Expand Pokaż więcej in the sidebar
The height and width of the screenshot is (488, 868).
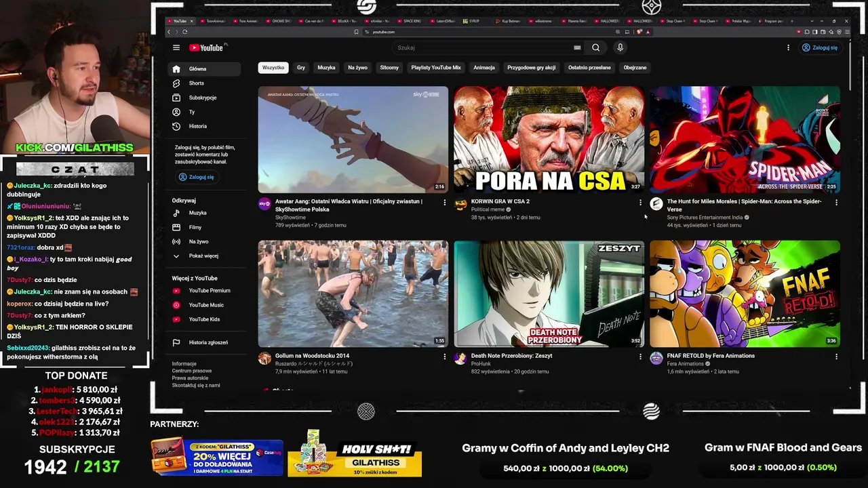pyautogui.click(x=204, y=256)
